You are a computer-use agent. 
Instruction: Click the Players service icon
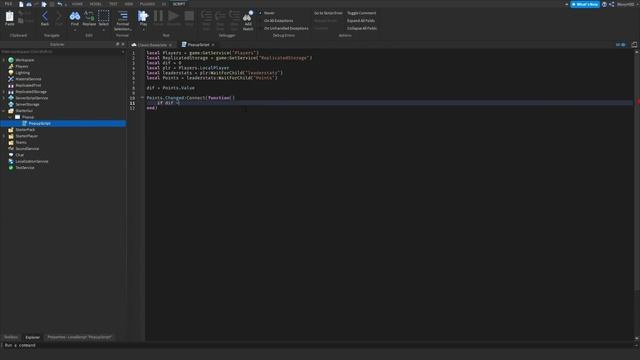11,66
